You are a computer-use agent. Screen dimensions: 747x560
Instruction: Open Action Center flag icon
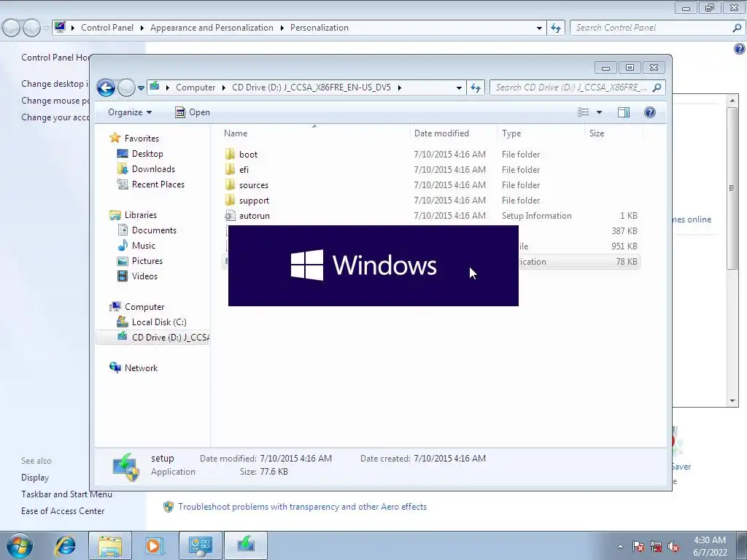(x=638, y=546)
